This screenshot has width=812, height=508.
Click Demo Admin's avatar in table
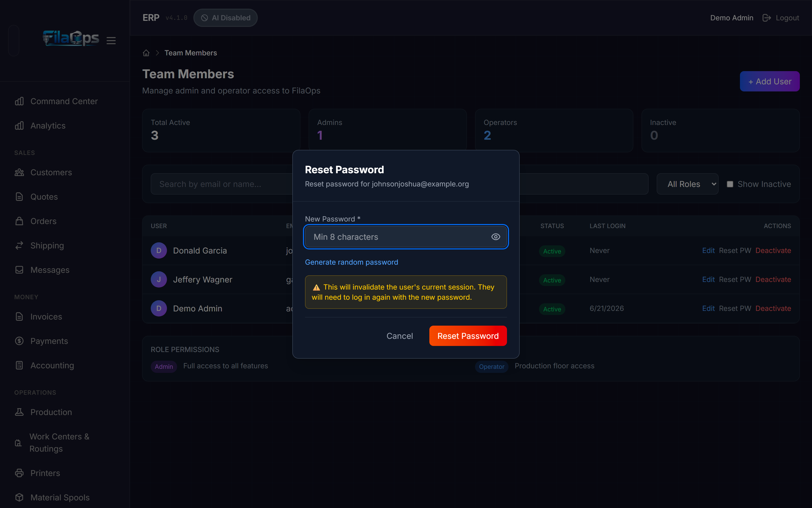pyautogui.click(x=159, y=308)
